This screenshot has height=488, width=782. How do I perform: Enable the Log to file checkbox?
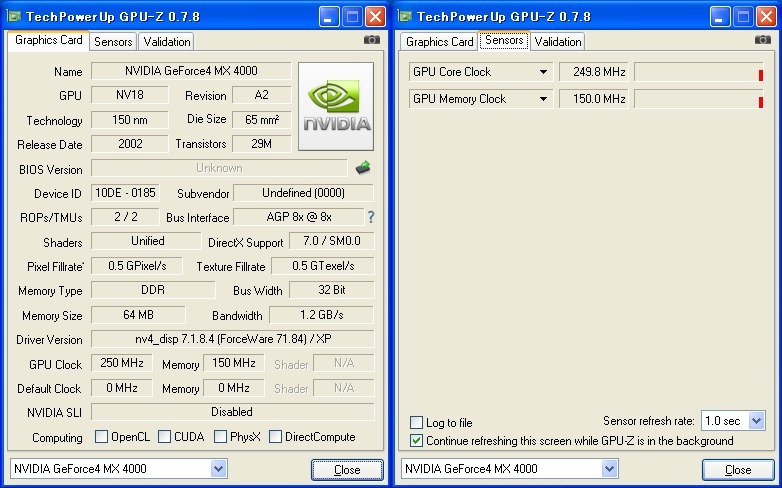(x=416, y=423)
